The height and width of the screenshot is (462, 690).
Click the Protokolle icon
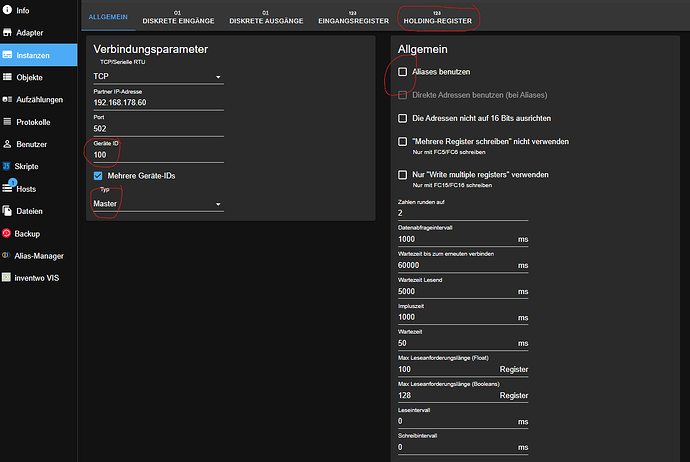coord(7,121)
